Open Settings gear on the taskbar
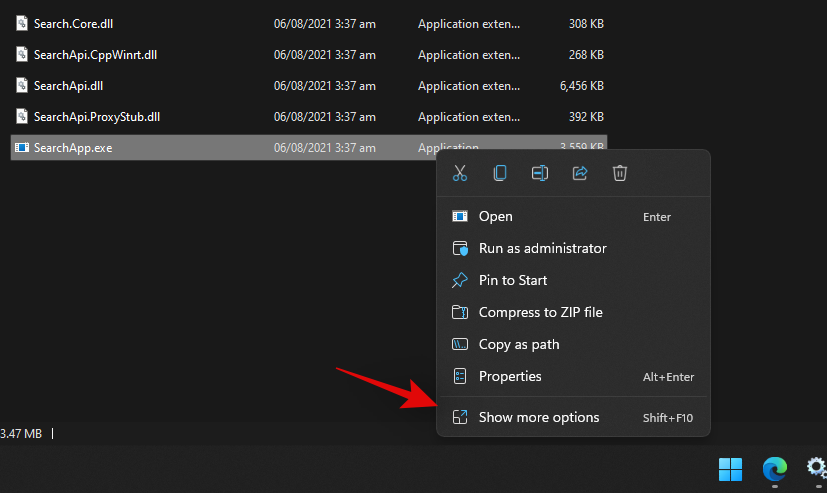Screen dimensions: 827x493 click(x=816, y=468)
